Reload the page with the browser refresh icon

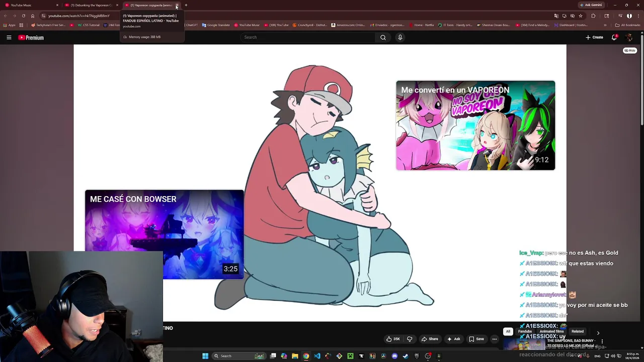[23, 16]
